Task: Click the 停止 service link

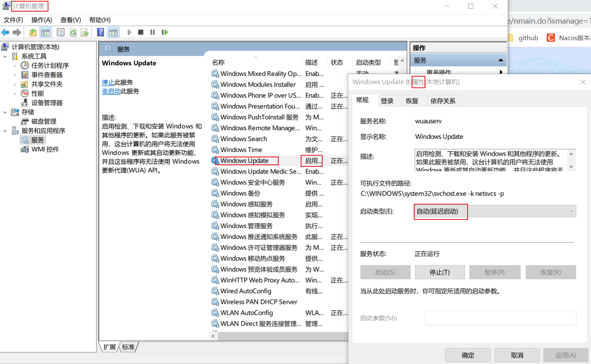Action: click(108, 82)
